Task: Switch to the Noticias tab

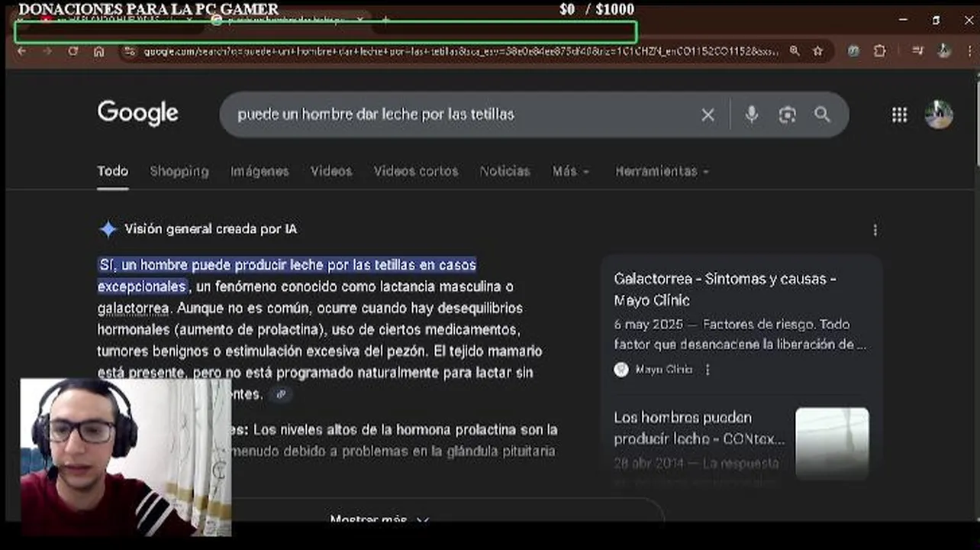Action: point(505,171)
